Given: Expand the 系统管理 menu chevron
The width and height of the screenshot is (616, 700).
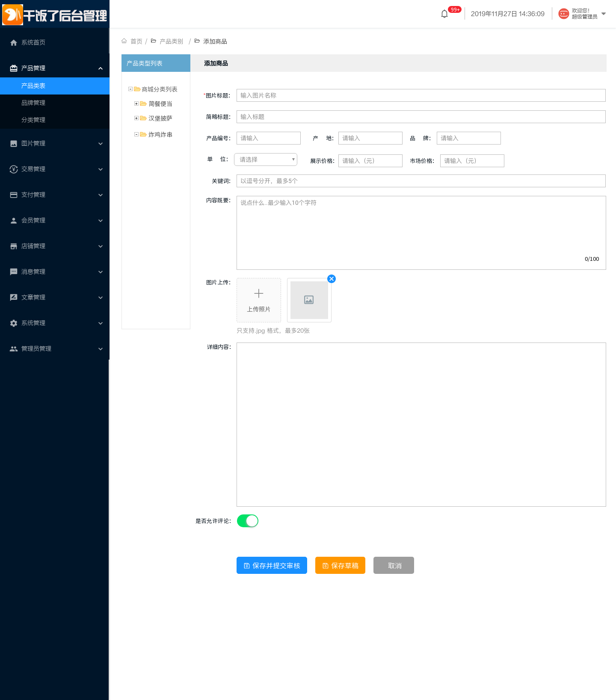Looking at the screenshot, I should pyautogui.click(x=101, y=323).
